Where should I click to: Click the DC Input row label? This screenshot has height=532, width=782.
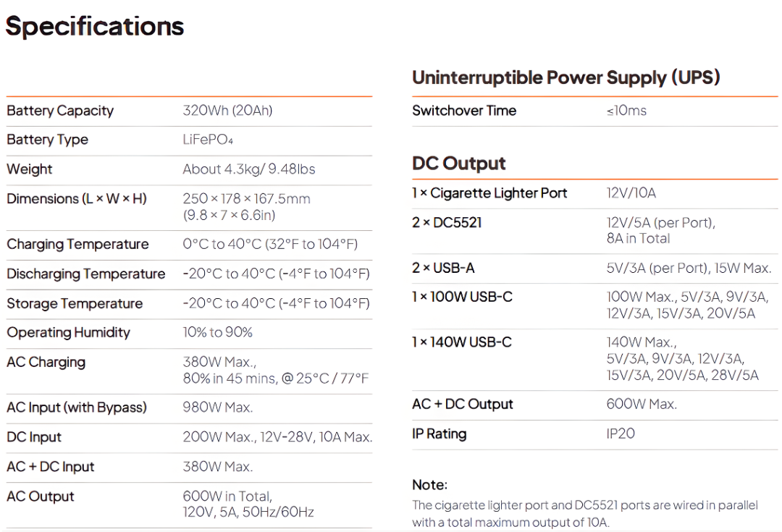tap(34, 437)
